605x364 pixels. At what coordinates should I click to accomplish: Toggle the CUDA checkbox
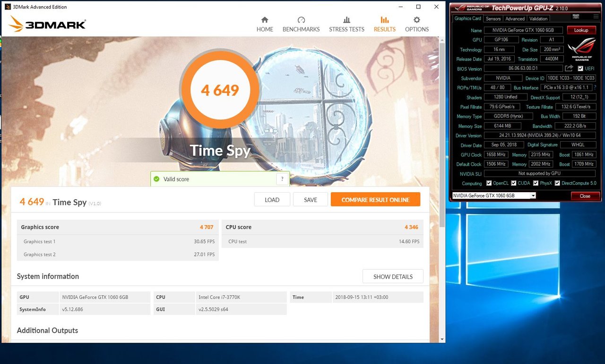tap(513, 183)
